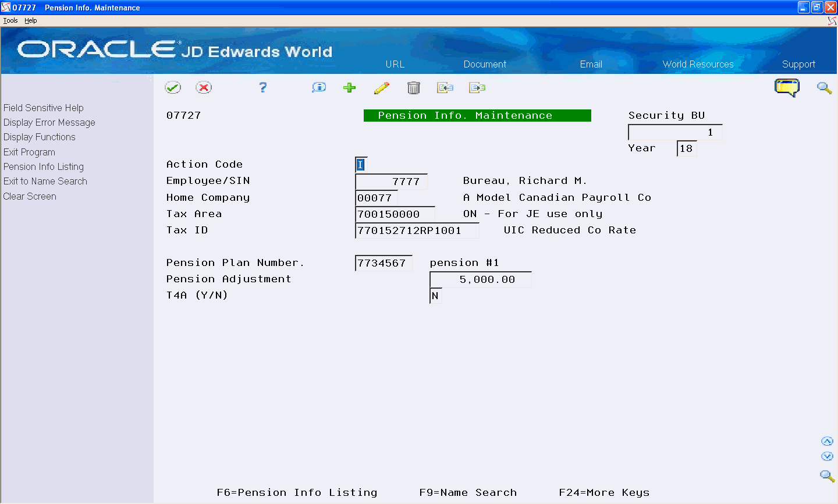The image size is (838, 504).
Task: Select Clear Screen in sidebar
Action: pos(30,196)
